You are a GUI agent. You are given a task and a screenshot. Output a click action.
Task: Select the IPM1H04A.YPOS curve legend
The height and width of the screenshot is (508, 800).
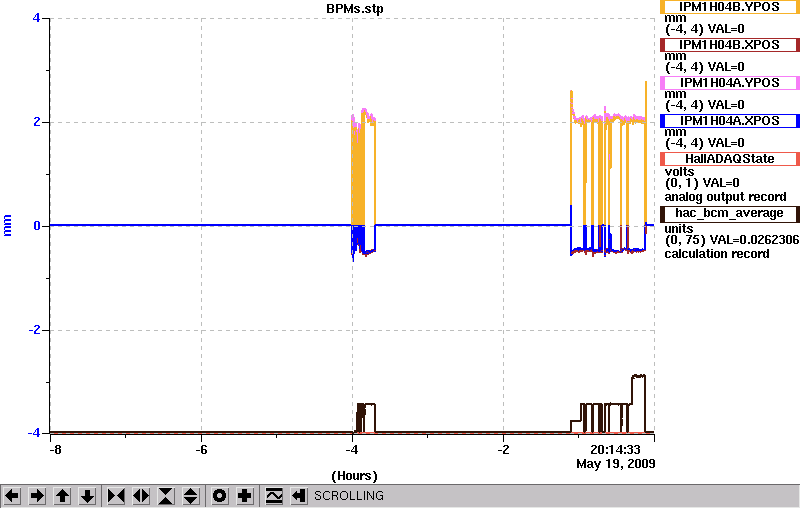730,83
